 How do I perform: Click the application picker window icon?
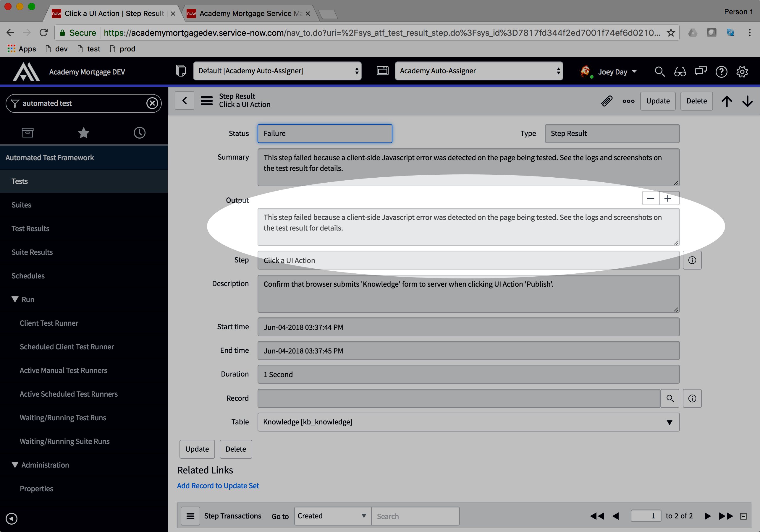coord(382,71)
